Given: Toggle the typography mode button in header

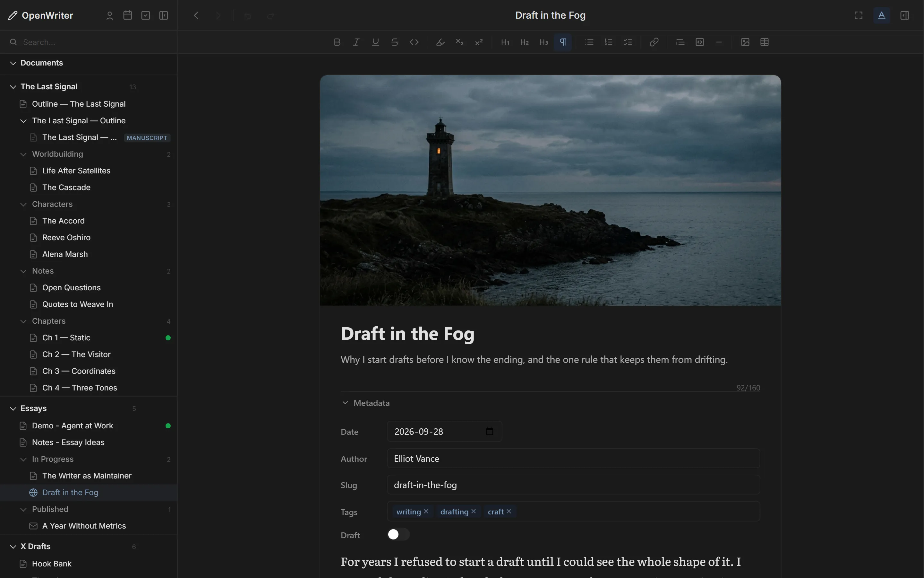Looking at the screenshot, I should pyautogui.click(x=881, y=15).
